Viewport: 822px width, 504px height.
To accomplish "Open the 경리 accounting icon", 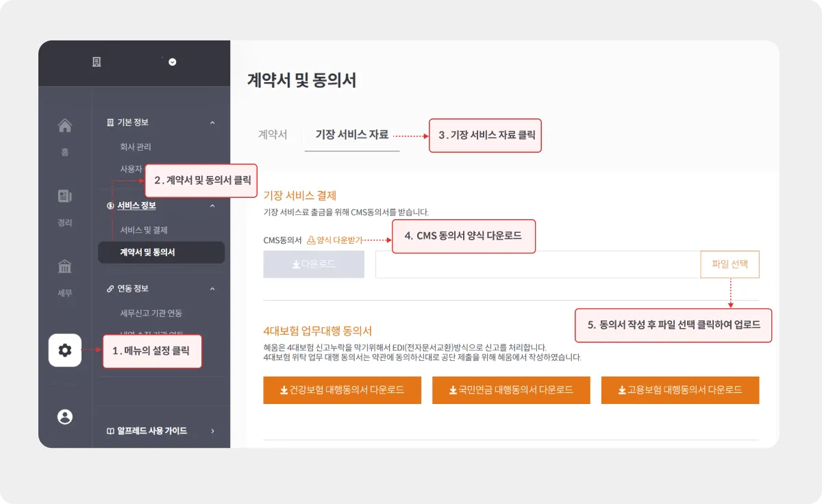I will (x=65, y=197).
